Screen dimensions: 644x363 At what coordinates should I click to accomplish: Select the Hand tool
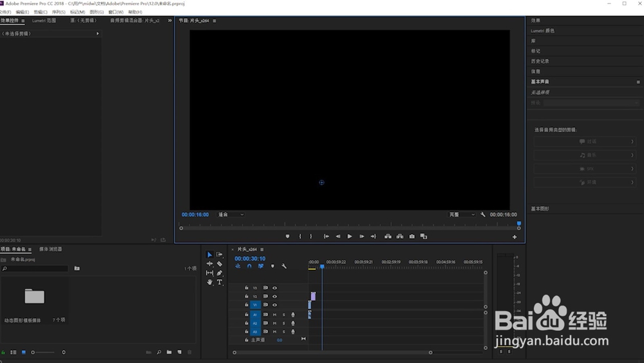209,282
